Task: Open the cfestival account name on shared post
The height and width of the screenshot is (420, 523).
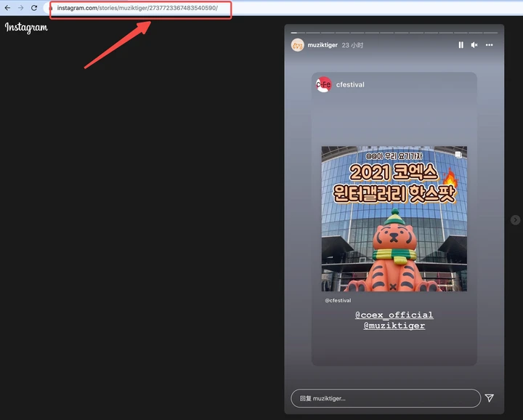Action: click(x=350, y=85)
